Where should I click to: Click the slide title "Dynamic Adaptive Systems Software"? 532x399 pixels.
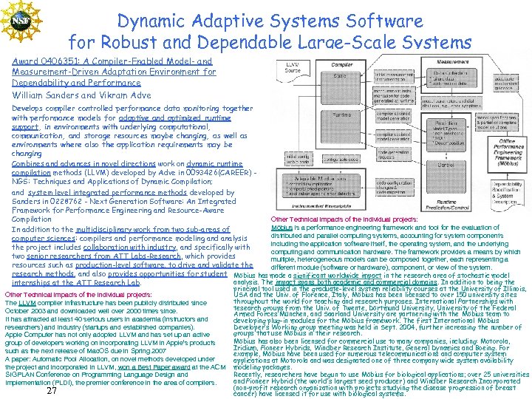pos(270,21)
